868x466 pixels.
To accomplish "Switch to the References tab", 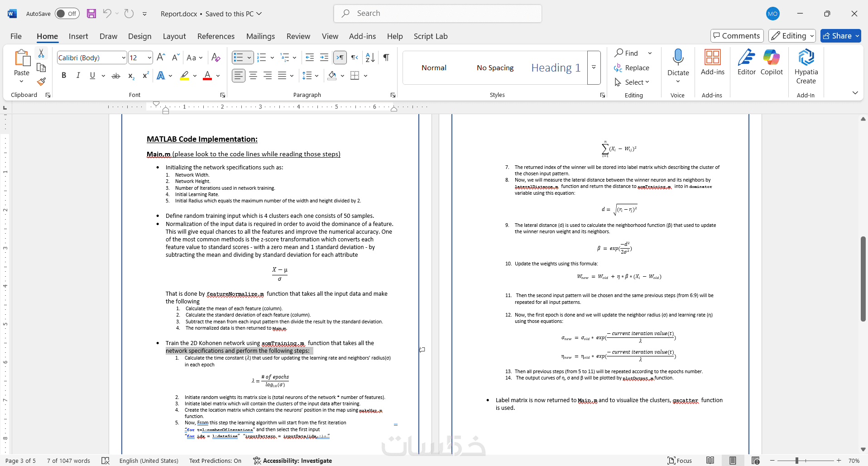I will click(x=216, y=36).
